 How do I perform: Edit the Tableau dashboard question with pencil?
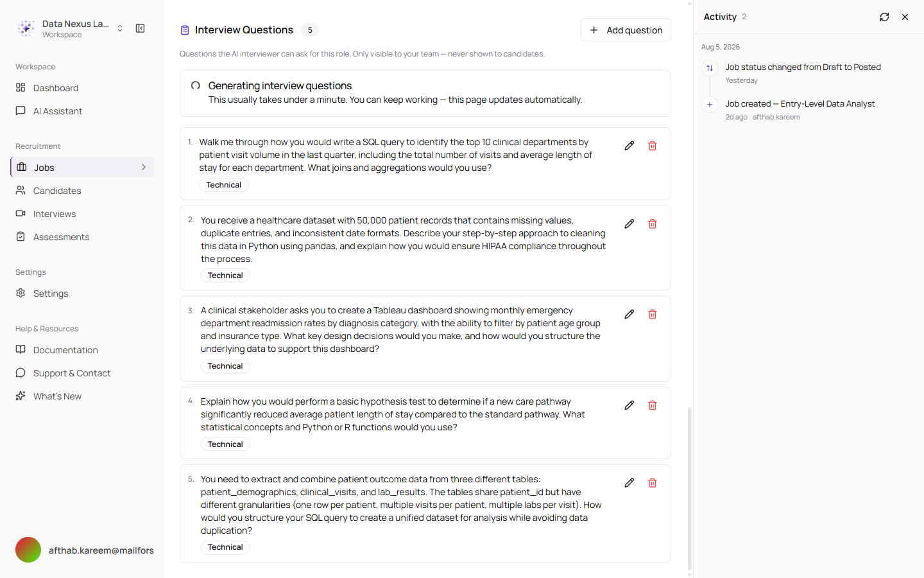click(x=629, y=315)
